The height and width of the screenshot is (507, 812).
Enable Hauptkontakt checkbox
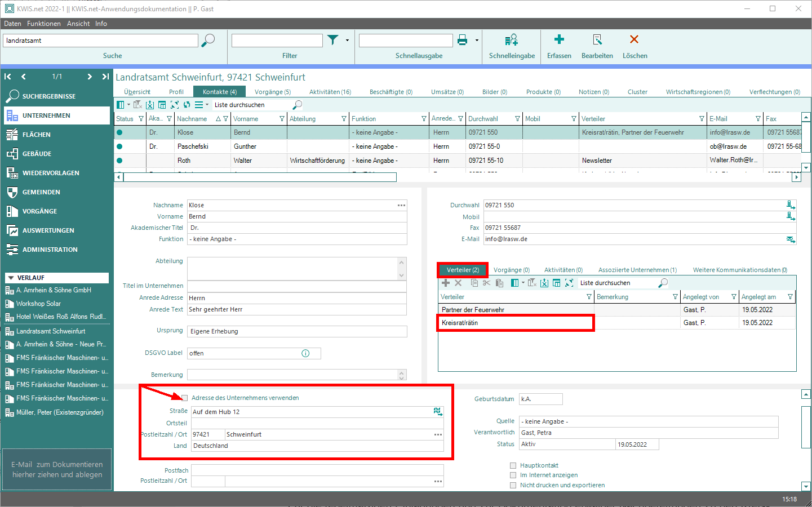tap(513, 465)
